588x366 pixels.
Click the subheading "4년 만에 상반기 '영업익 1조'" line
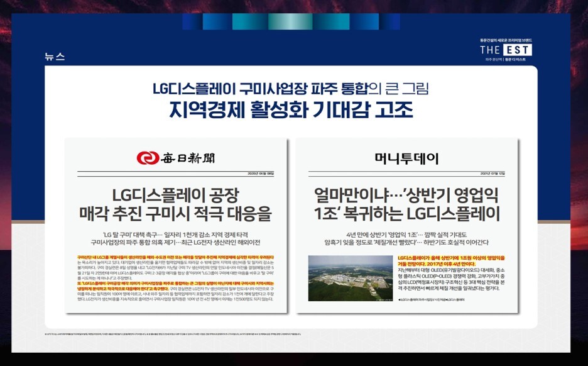(406, 235)
